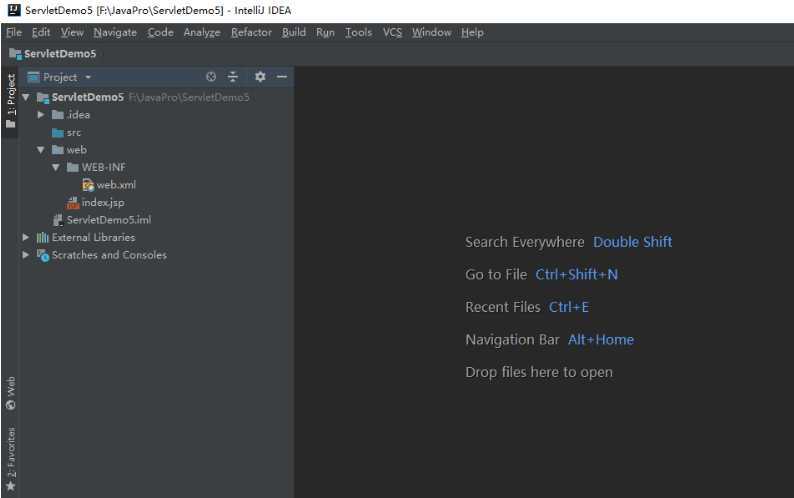Image resolution: width=794 pixels, height=498 pixels.
Task: Expand Scratches and Consoles arrow
Action: [x=26, y=255]
